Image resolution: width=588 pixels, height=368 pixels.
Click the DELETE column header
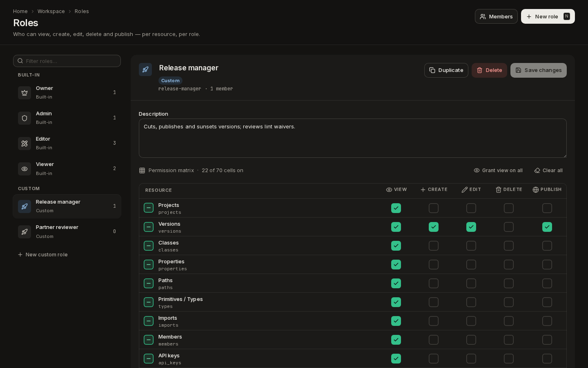(x=509, y=190)
